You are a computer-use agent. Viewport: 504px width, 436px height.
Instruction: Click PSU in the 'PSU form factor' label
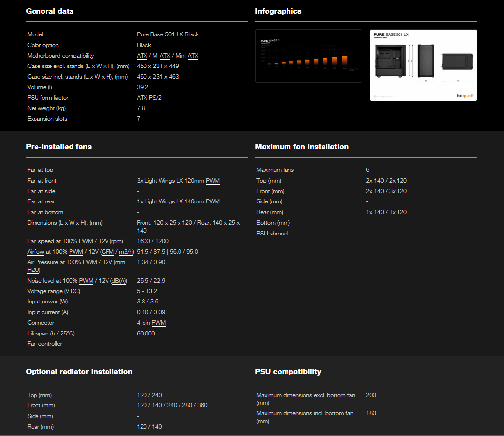pyautogui.click(x=33, y=98)
